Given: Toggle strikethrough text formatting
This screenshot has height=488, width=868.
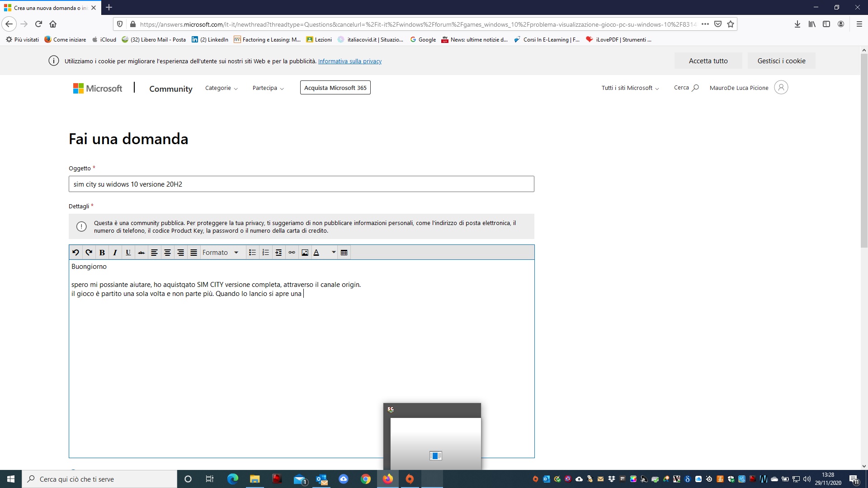Looking at the screenshot, I should click(x=141, y=253).
